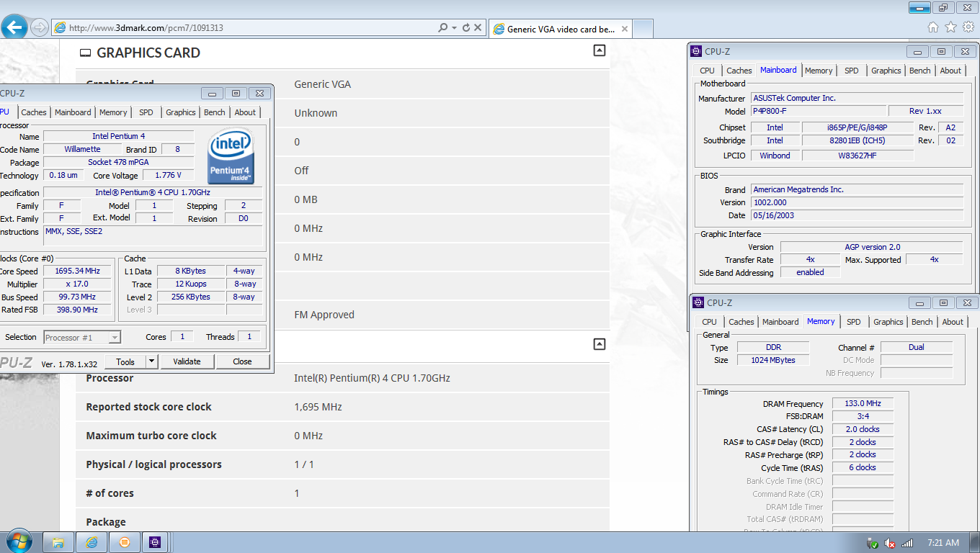The width and height of the screenshot is (980, 553).
Task: Click the FM Approved text
Action: click(x=324, y=315)
